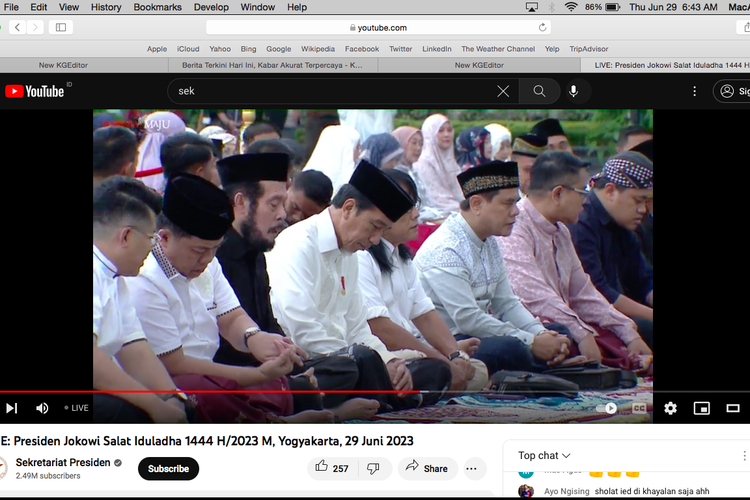Open the Window menu
The width and height of the screenshot is (750, 500).
pos(257,7)
